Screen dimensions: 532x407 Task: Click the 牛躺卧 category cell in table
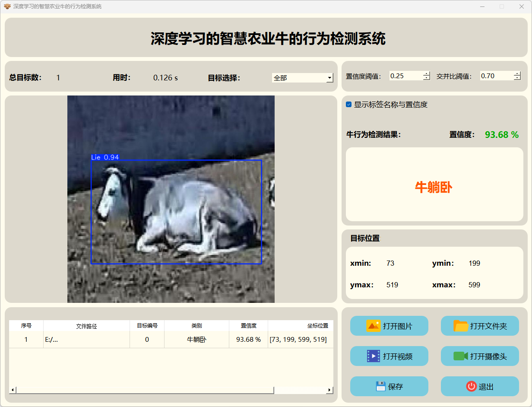(197, 340)
